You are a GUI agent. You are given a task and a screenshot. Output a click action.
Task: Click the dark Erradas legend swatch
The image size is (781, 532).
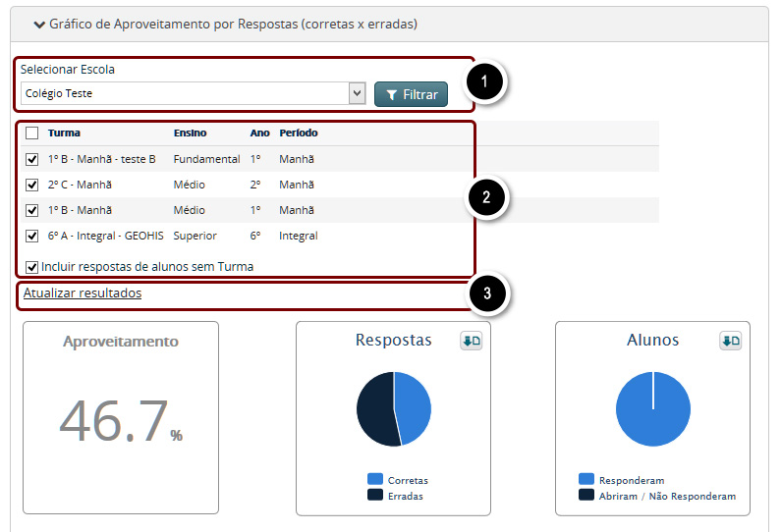tap(374, 495)
